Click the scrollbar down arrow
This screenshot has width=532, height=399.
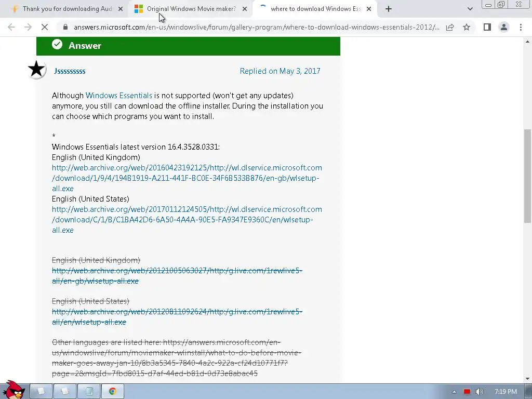tap(527, 379)
